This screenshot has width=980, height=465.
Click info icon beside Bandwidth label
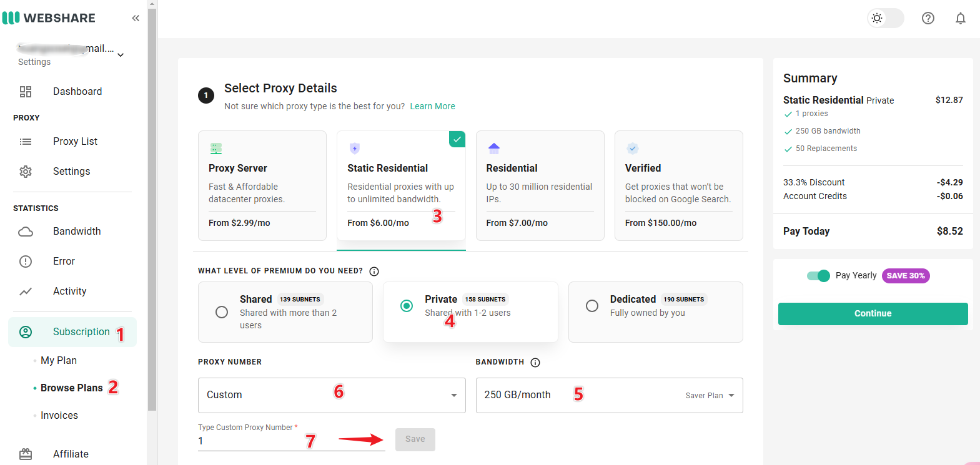pyautogui.click(x=535, y=363)
